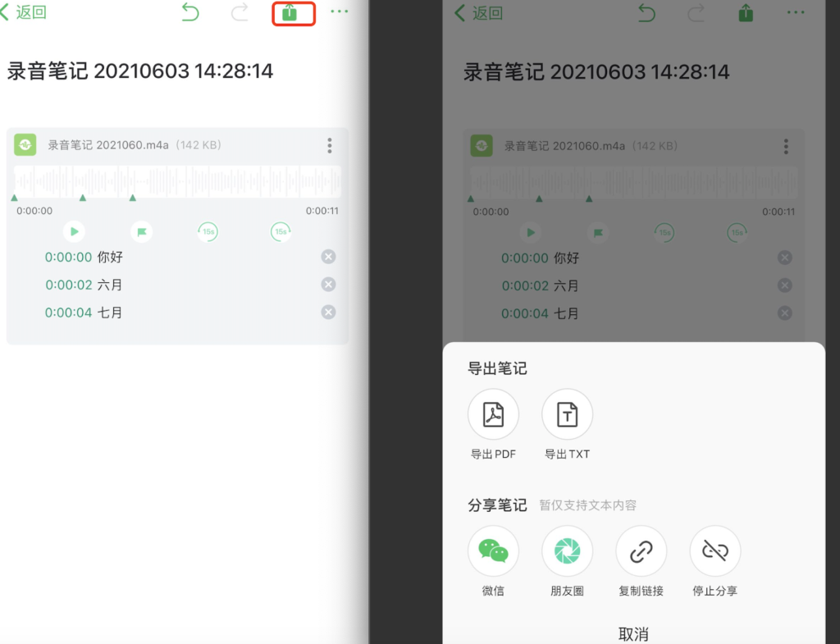Image resolution: width=840 pixels, height=644 pixels.
Task: Open attachment options menu in the undimmed note
Action: click(330, 146)
